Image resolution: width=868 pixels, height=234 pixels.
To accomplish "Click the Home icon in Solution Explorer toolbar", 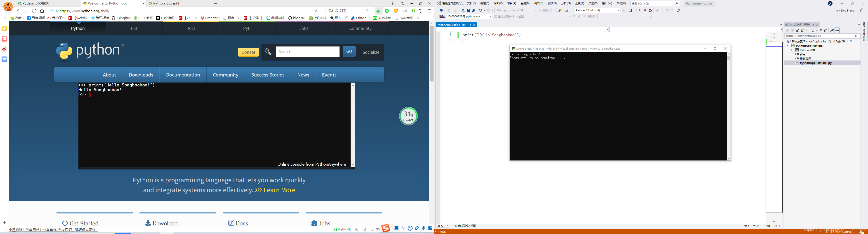I will point(797,30).
